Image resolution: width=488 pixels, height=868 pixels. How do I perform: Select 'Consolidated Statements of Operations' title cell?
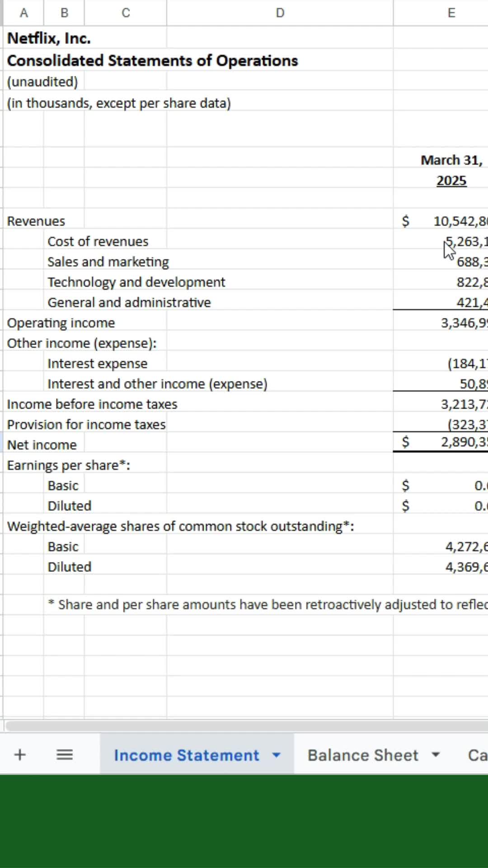152,61
